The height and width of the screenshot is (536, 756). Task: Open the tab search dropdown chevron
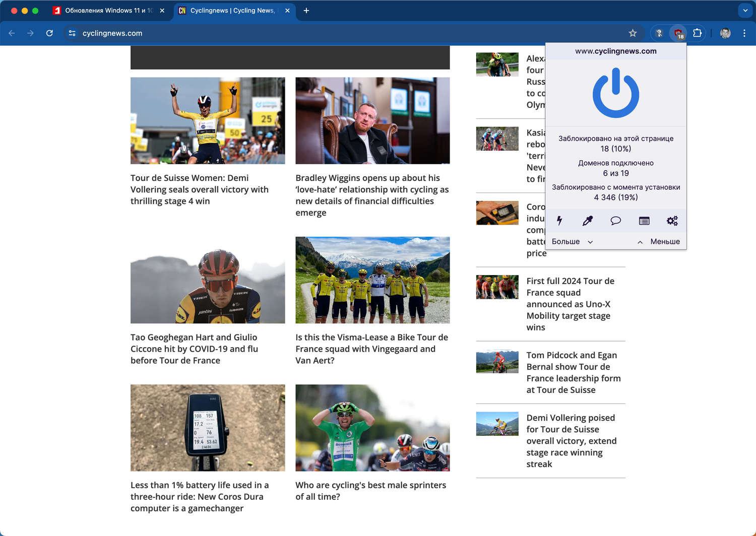(745, 11)
